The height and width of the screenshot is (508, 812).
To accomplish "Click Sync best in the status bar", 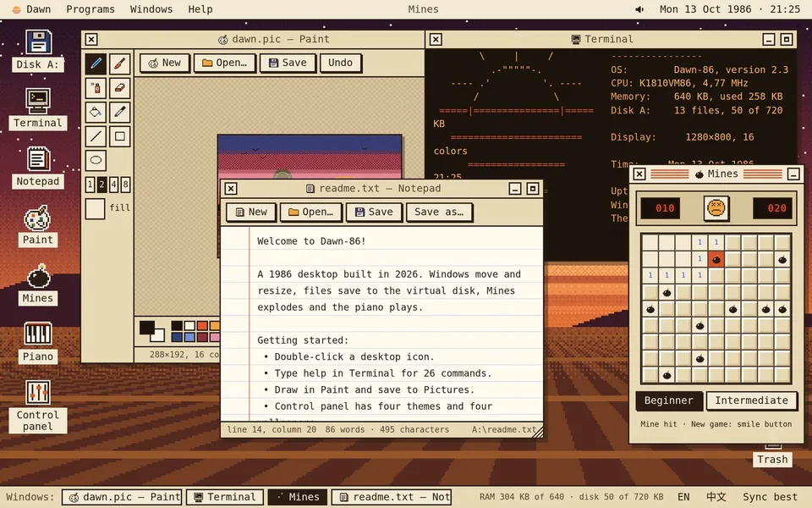I will pos(770,497).
